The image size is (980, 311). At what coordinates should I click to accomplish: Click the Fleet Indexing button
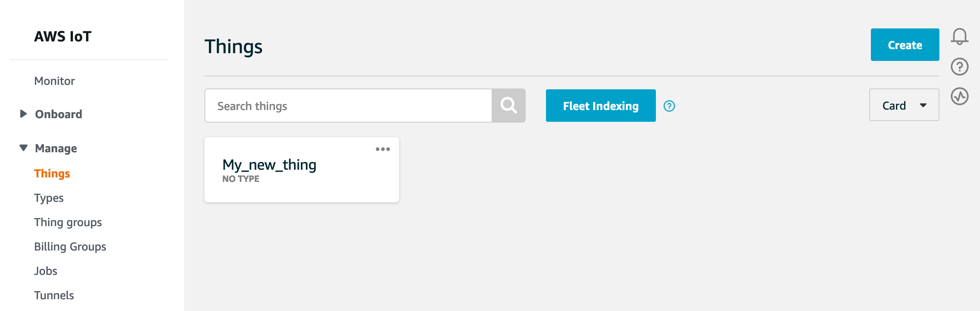pos(600,106)
